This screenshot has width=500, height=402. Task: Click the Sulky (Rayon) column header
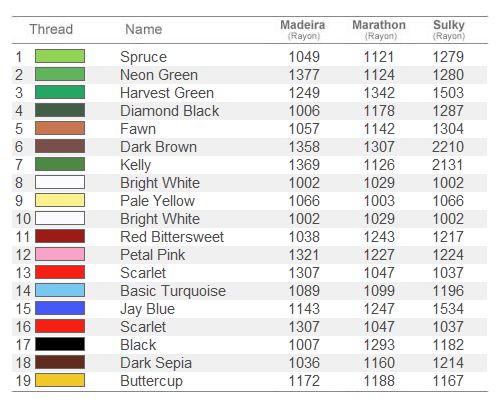449,29
